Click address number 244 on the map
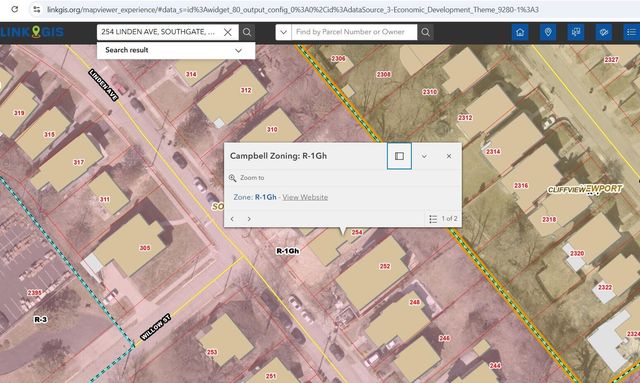This screenshot has width=640, height=383. 495,365
